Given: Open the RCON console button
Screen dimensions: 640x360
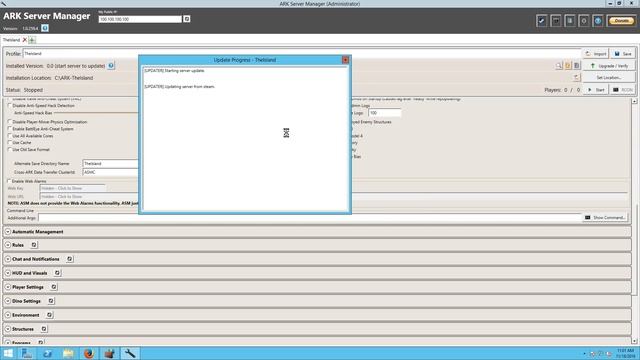Looking at the screenshot, I should pos(623,89).
